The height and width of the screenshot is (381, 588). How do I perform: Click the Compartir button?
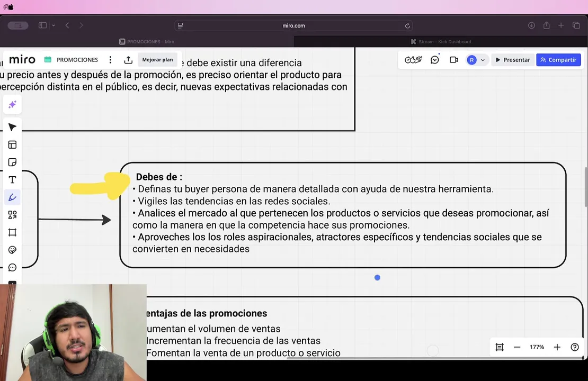point(558,60)
